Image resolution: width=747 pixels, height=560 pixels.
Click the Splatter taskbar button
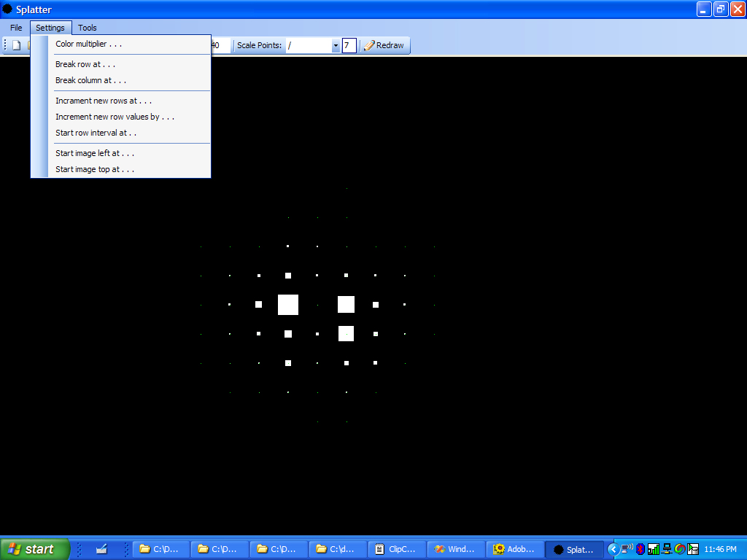point(574,549)
